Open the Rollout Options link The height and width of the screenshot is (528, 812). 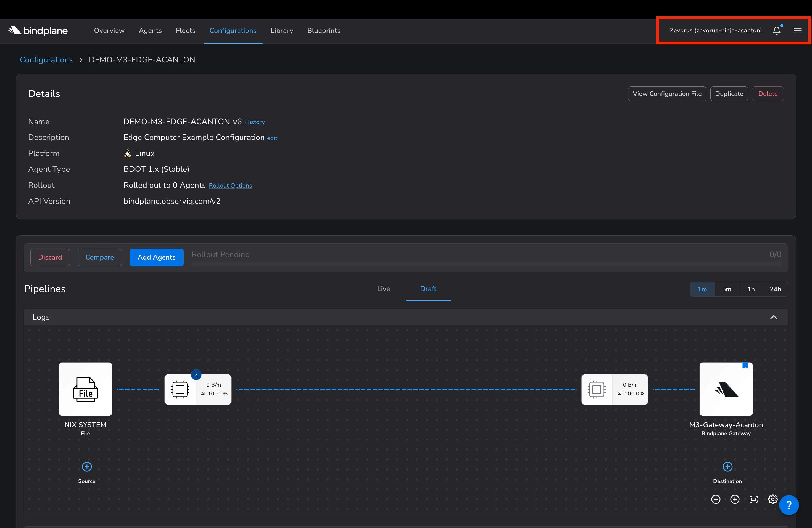(230, 185)
